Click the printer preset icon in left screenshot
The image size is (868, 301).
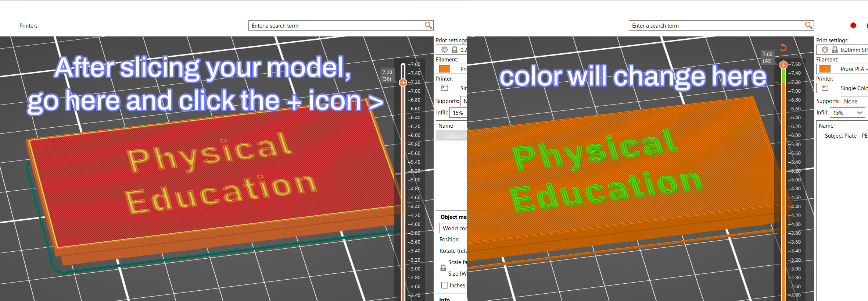pos(445,88)
